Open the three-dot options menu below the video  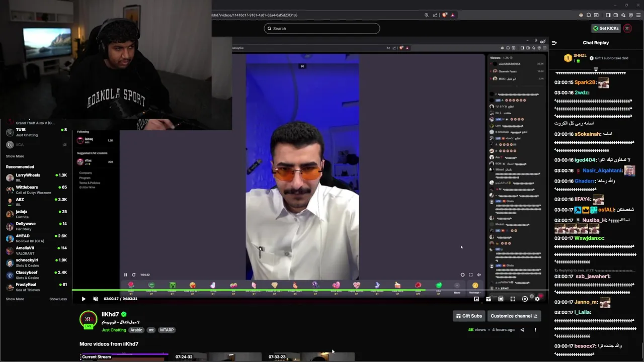point(535,330)
